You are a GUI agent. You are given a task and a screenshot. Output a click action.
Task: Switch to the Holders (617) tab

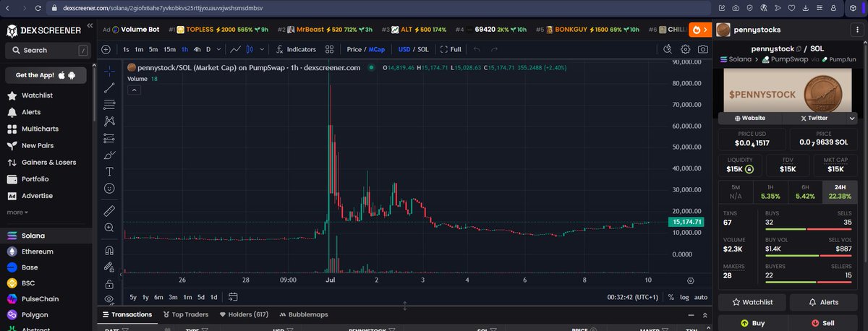[x=243, y=314]
